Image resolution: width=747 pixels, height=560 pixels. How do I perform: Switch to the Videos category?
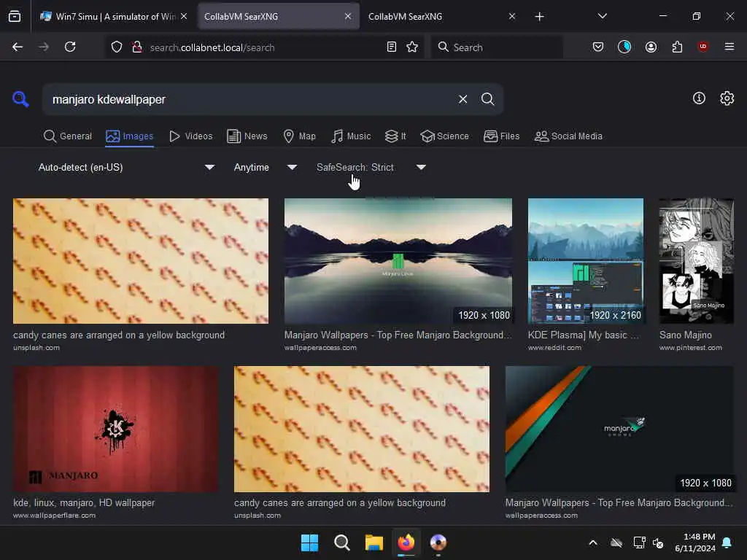click(x=191, y=136)
